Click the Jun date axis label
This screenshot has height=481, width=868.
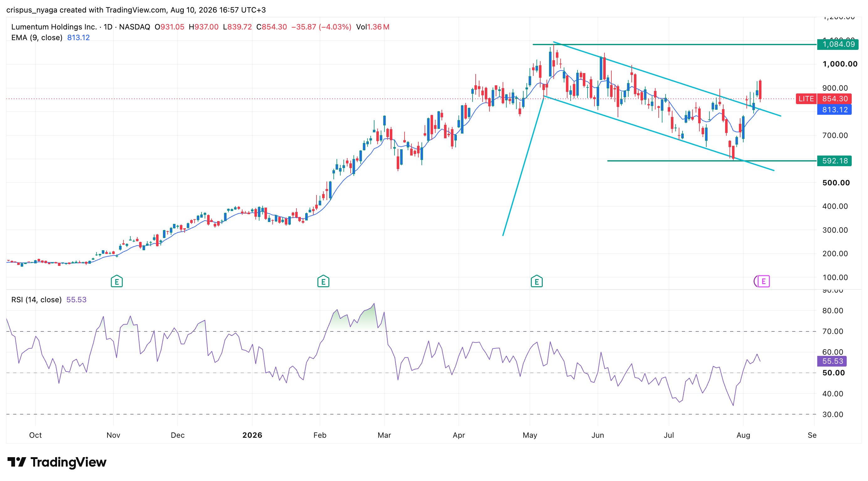pyautogui.click(x=598, y=435)
